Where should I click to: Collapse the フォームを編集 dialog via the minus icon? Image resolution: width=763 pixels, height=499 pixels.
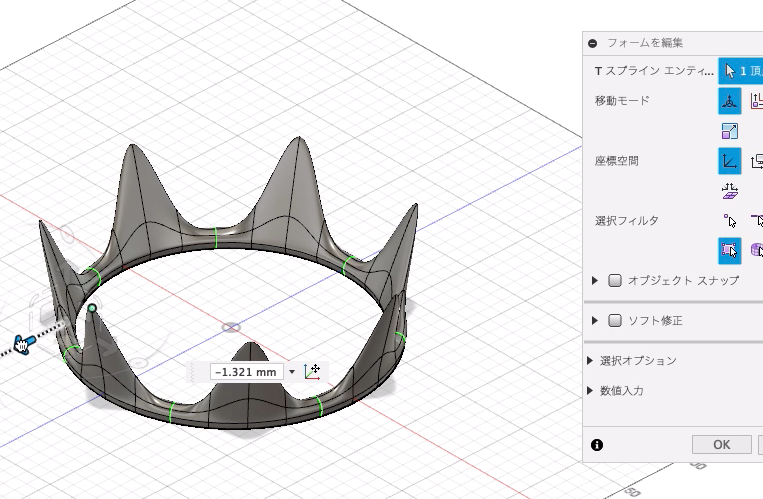tap(592, 43)
